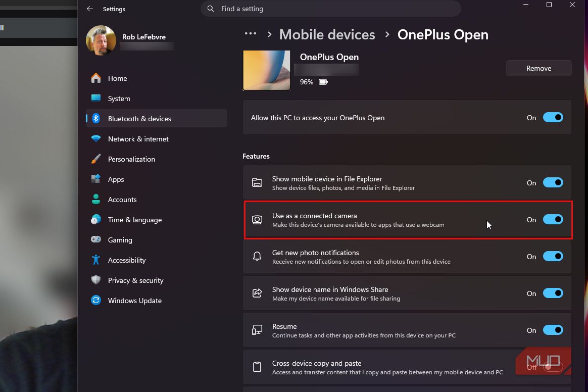Viewport: 588px width, 392px height.
Task: Expand the breadcrumb ellipsis menu
Action: click(251, 34)
